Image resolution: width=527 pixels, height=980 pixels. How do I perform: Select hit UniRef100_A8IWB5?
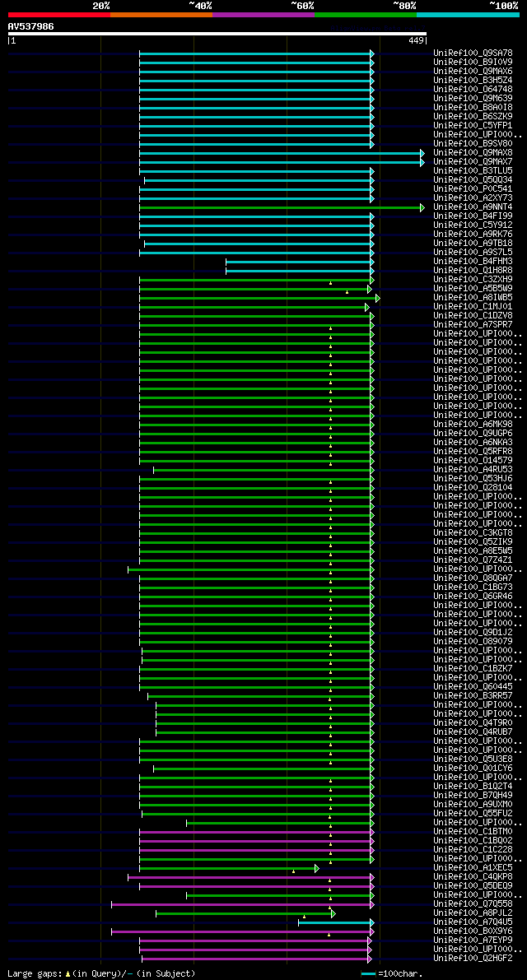click(473, 298)
